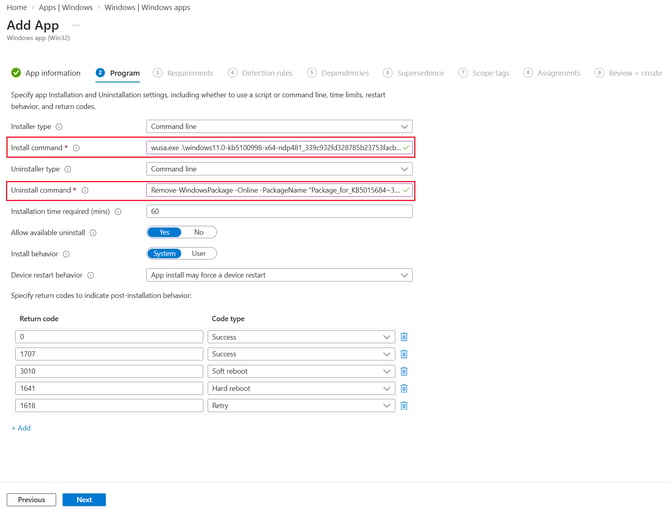Go to the Assignments step

(x=552, y=73)
